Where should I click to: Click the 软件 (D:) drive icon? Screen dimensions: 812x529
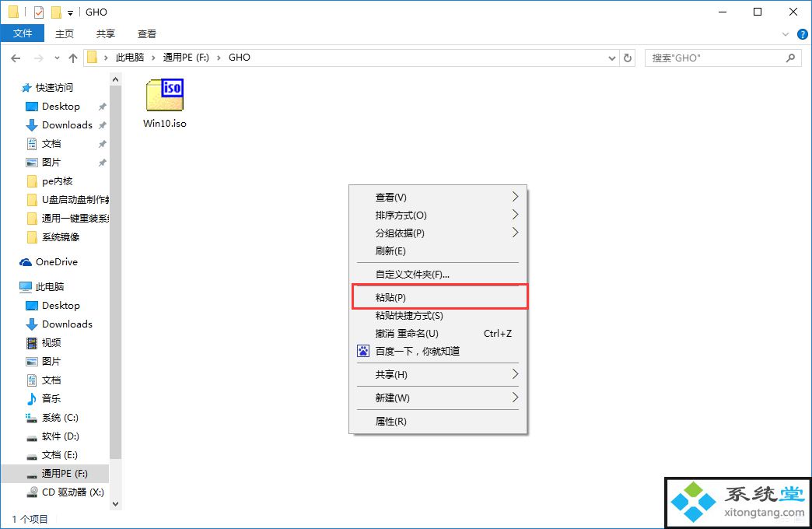pyautogui.click(x=32, y=436)
